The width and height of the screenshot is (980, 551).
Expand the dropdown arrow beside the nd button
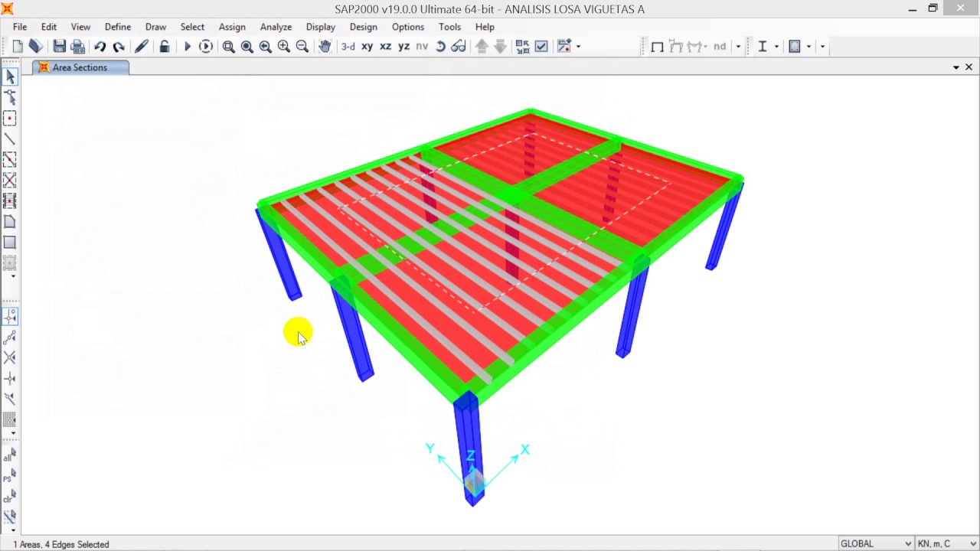(738, 47)
